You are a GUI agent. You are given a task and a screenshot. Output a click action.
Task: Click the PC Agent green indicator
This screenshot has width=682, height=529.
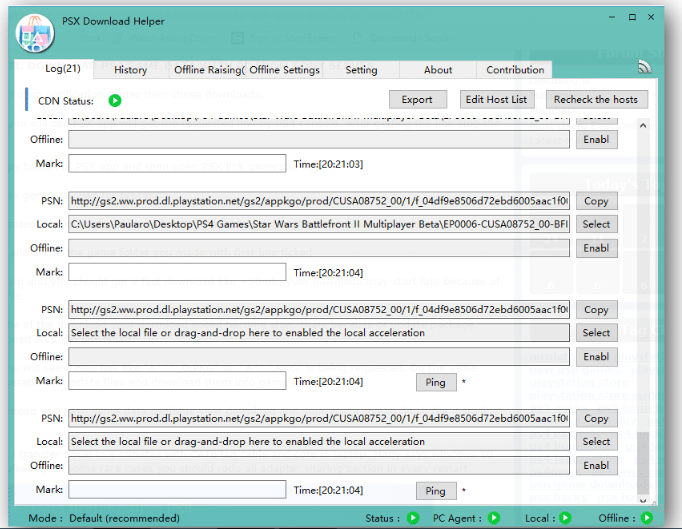[x=491, y=518]
